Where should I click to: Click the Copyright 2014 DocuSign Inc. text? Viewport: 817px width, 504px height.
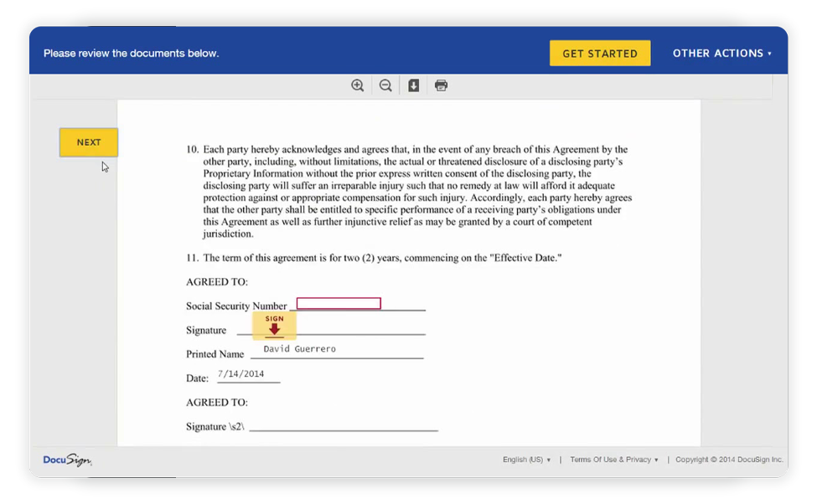(729, 460)
